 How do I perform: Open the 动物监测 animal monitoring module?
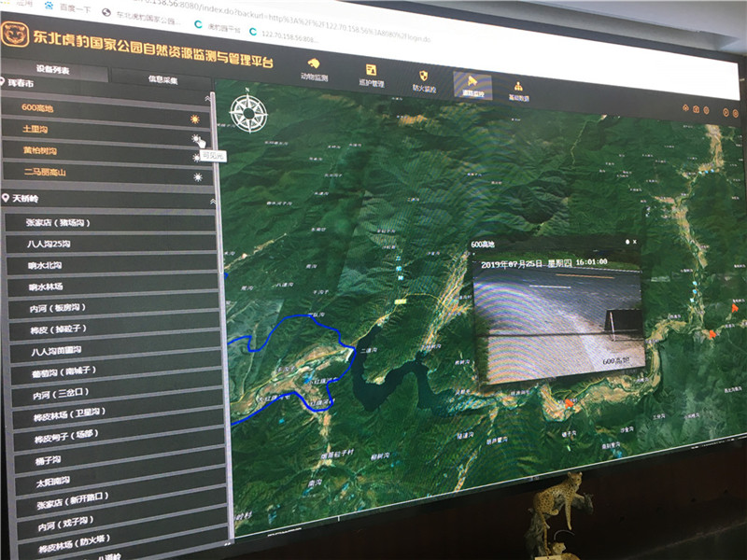tap(314, 69)
